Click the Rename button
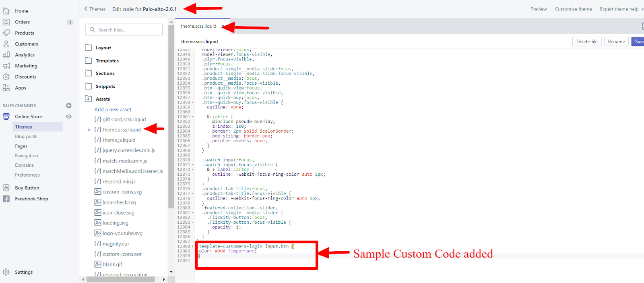This screenshot has height=283, width=644. pyautogui.click(x=616, y=42)
